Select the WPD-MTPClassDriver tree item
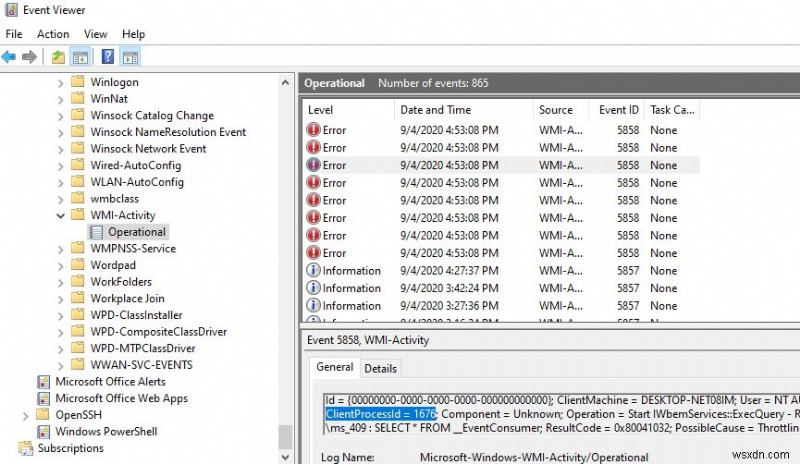800x464 pixels. [x=143, y=348]
